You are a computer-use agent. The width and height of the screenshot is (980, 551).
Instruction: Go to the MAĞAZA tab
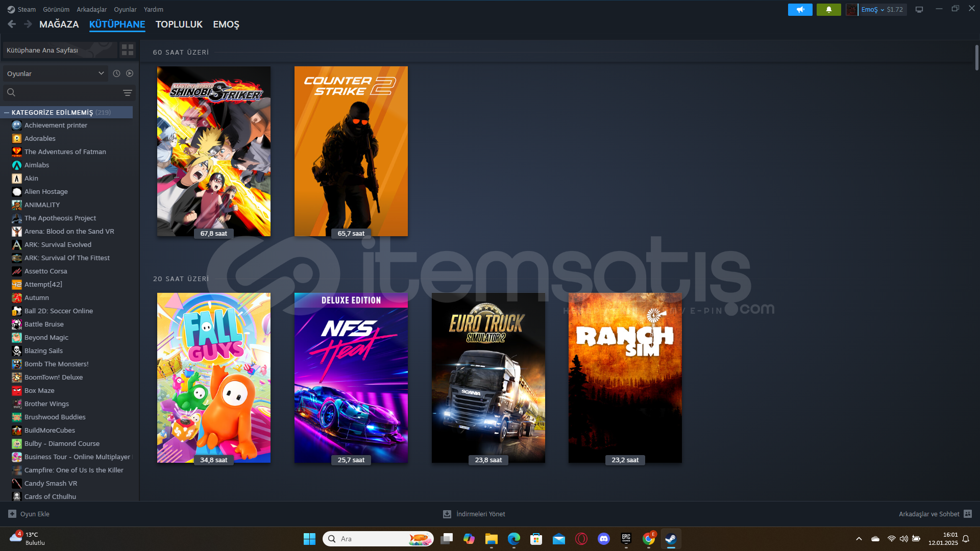(x=59, y=24)
